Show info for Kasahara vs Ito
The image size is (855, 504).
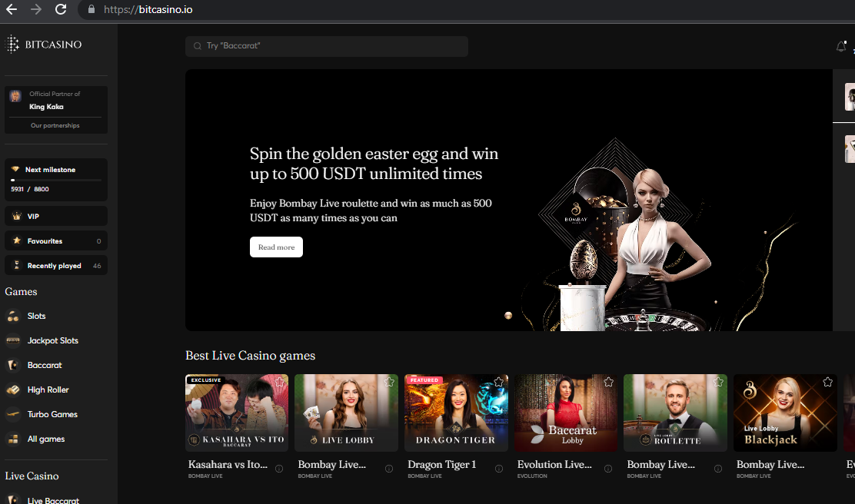[x=279, y=469]
